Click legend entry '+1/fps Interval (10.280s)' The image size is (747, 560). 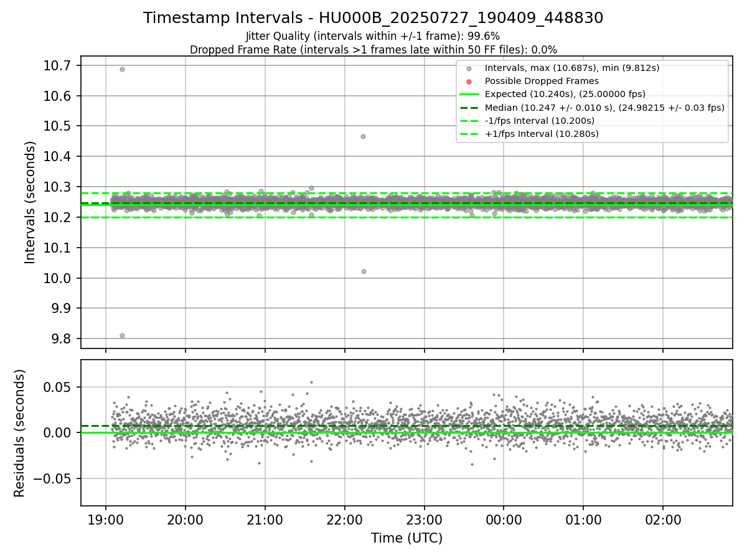click(x=541, y=134)
